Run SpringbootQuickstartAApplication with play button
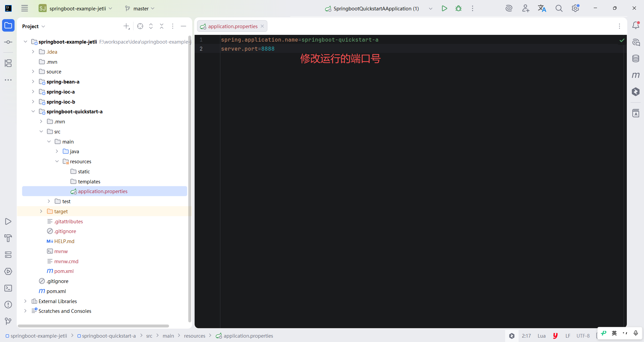 click(x=444, y=8)
